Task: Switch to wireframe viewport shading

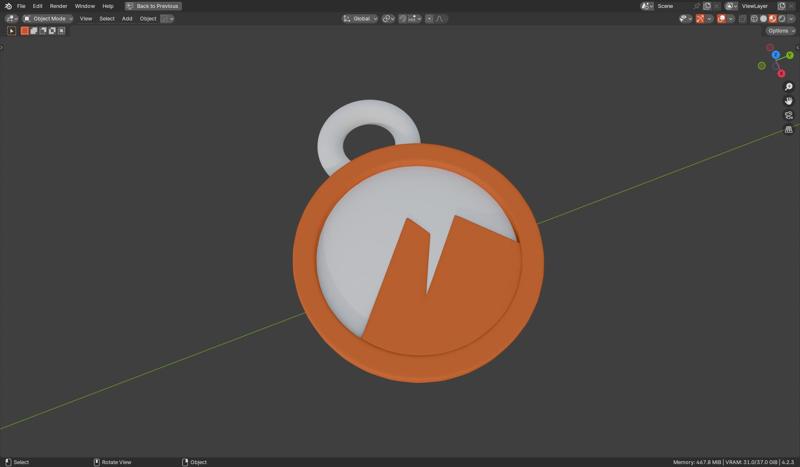Action: [x=754, y=18]
